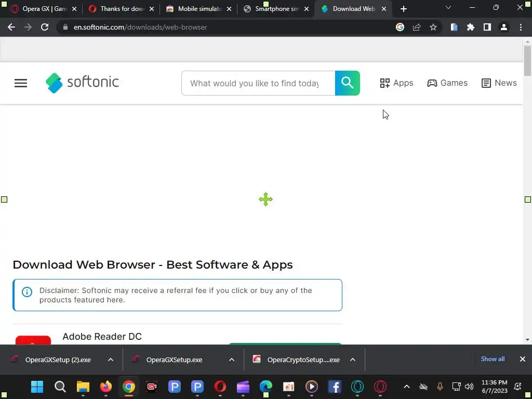This screenshot has width=532, height=399.
Task: Open the volume control in tray
Action: click(x=469, y=387)
